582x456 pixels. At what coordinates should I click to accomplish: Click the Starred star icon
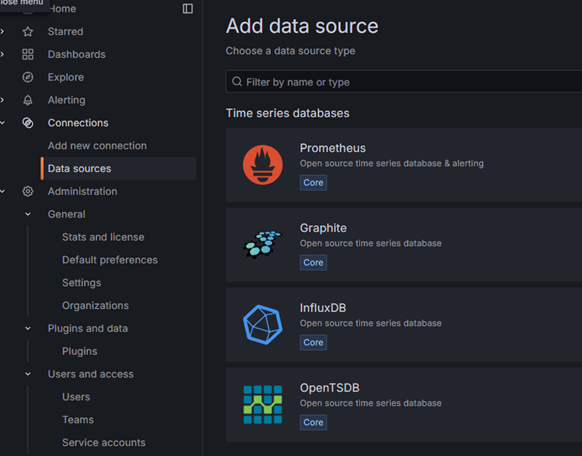(28, 32)
